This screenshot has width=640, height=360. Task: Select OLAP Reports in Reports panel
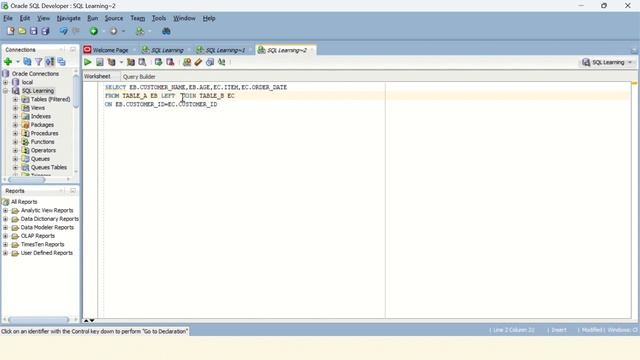coord(38,236)
